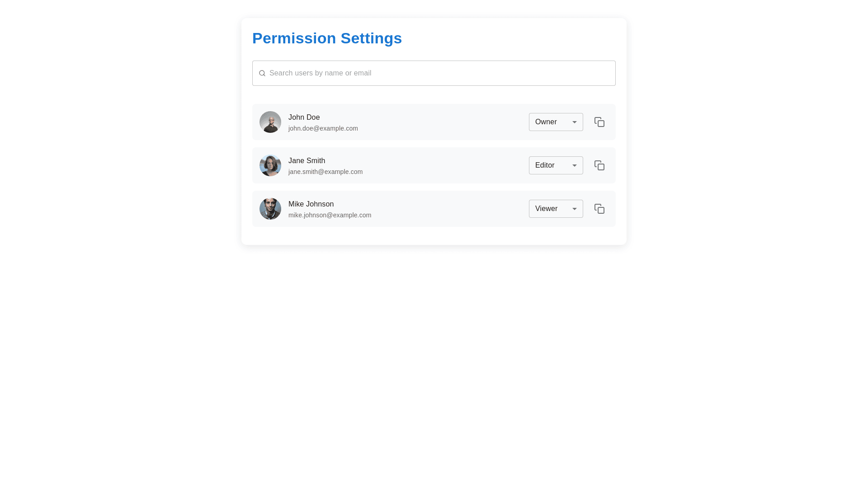Click the jane.smith@example.com email address
Viewport: 868px width, 488px height.
[325, 172]
